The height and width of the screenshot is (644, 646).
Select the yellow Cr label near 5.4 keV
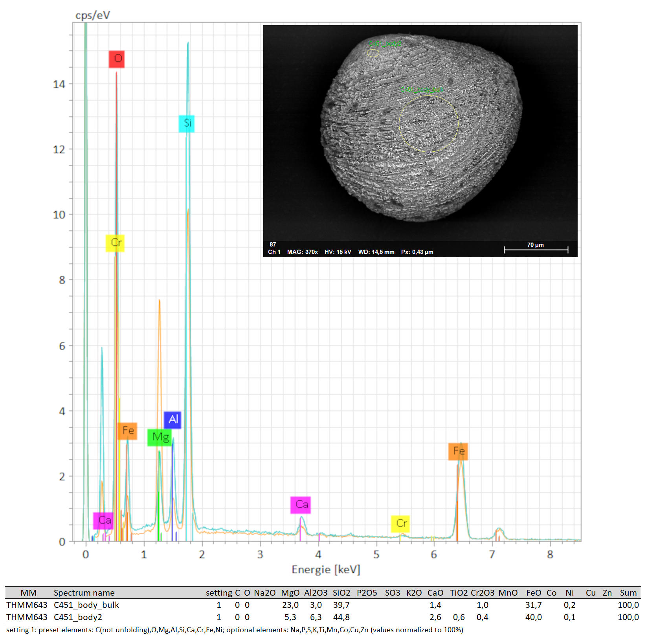[400, 524]
